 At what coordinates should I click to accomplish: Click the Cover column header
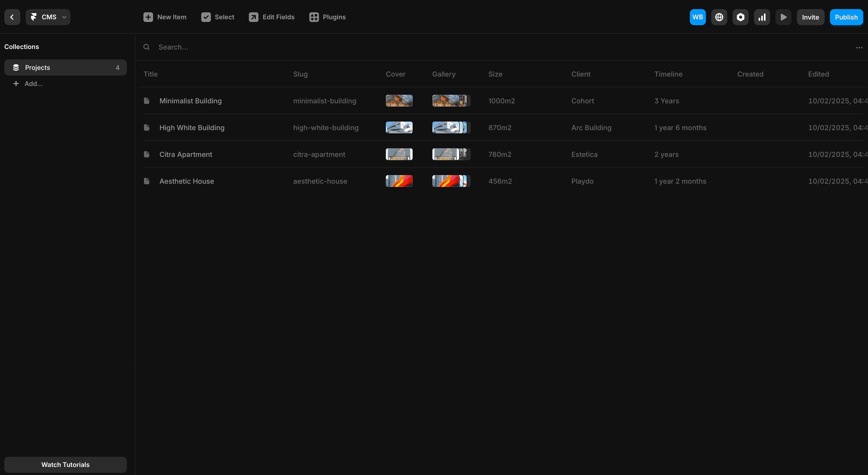click(x=395, y=74)
